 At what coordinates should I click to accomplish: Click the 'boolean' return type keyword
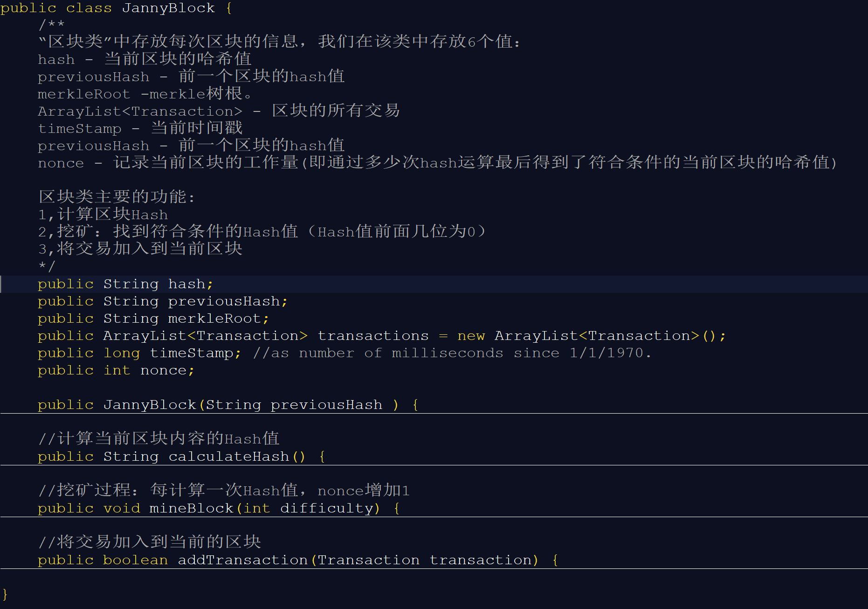pos(136,560)
